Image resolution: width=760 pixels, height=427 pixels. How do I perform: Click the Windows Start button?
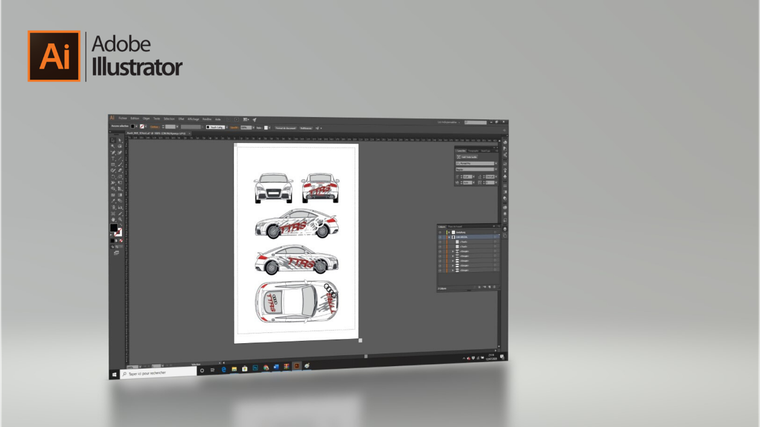[114, 375]
